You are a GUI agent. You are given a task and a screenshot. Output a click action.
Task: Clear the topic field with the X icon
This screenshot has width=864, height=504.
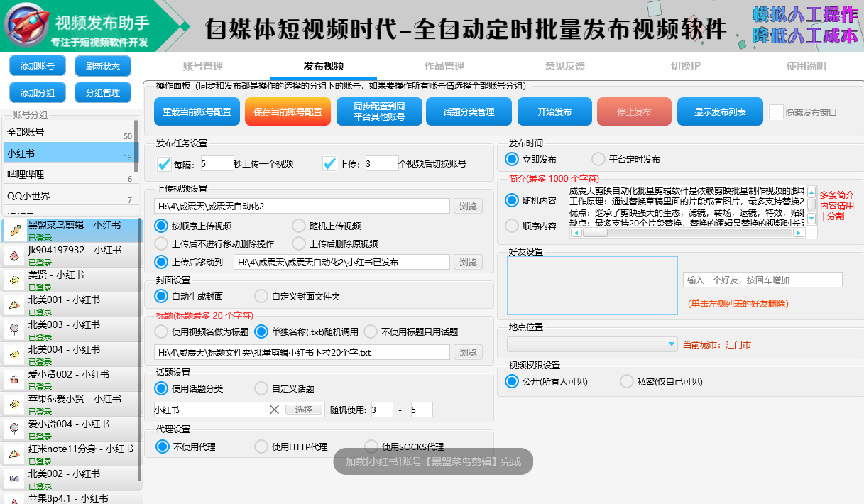274,410
